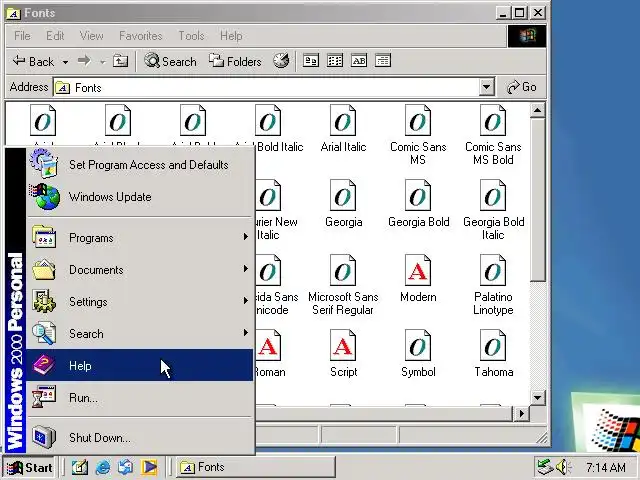List fonts by similarity button
The height and width of the screenshot is (480, 640).
coord(359,61)
